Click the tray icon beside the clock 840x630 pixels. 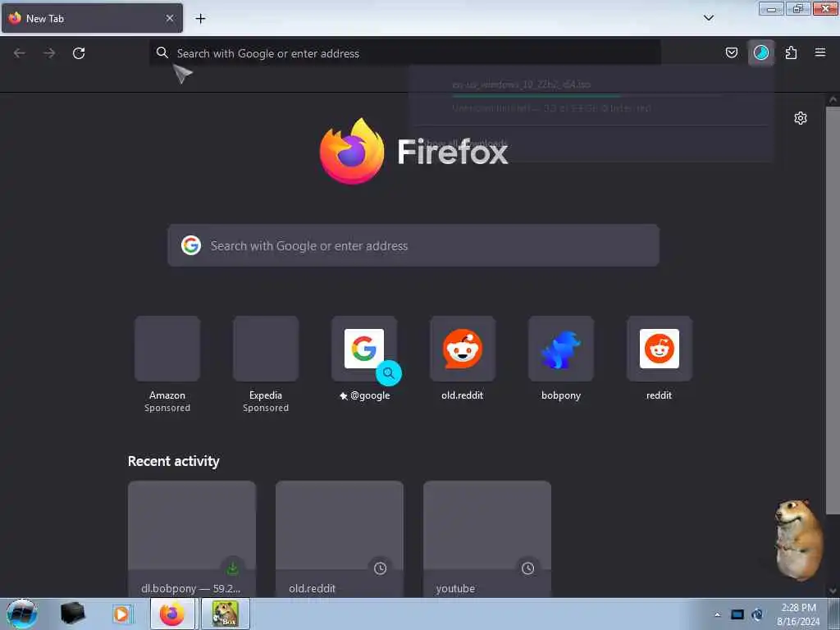[x=757, y=614]
